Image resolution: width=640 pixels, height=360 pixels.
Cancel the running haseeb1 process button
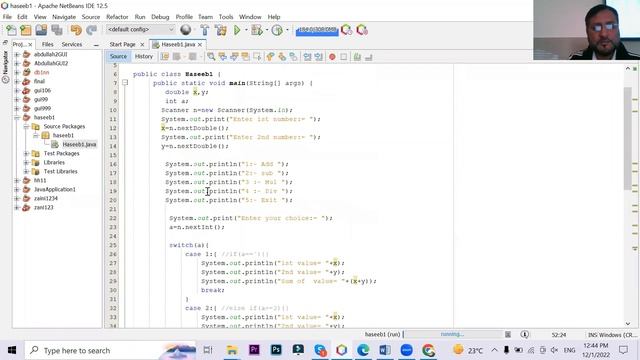508,334
